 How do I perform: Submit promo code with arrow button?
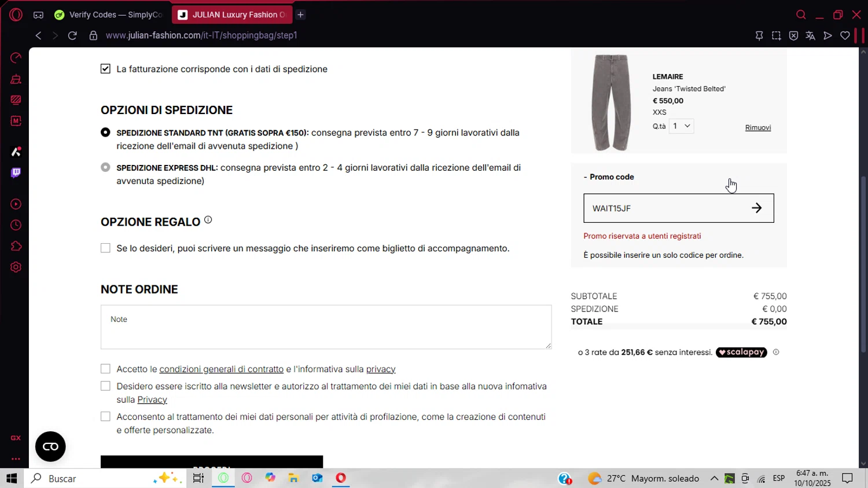[757, 208]
